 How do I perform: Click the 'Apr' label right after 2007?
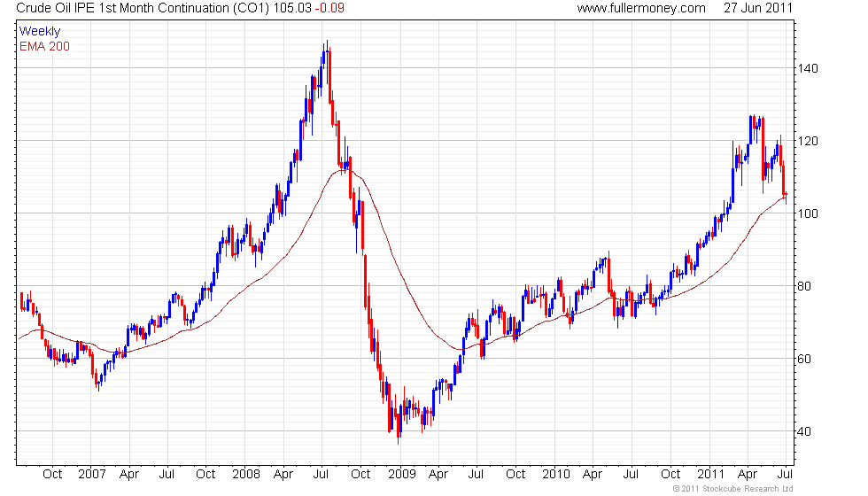point(129,475)
